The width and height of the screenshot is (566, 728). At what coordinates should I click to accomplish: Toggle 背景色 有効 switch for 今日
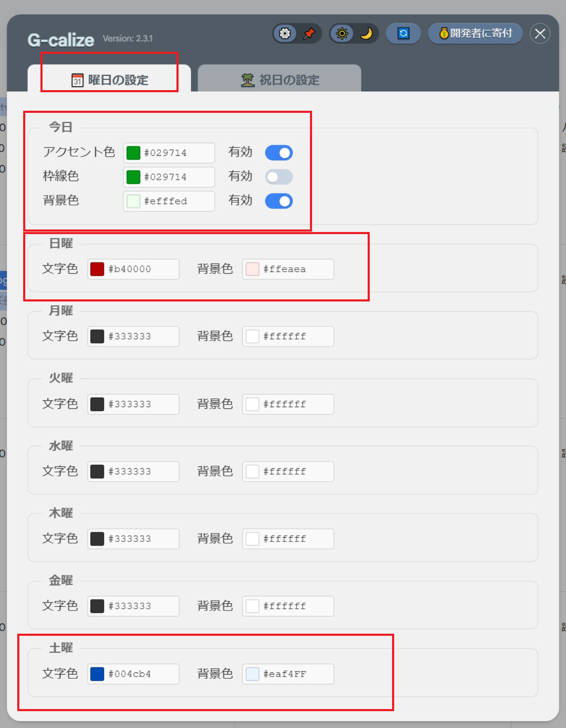pos(279,201)
